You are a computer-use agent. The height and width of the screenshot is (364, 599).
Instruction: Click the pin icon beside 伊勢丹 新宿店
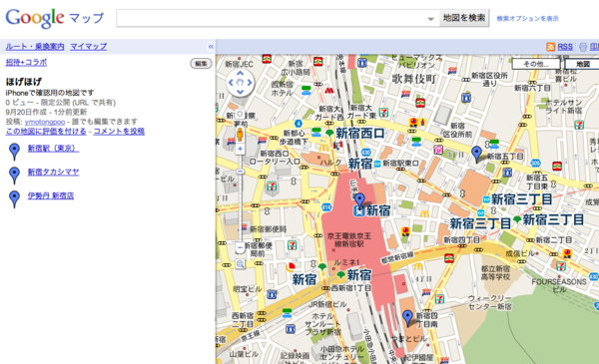(x=15, y=198)
